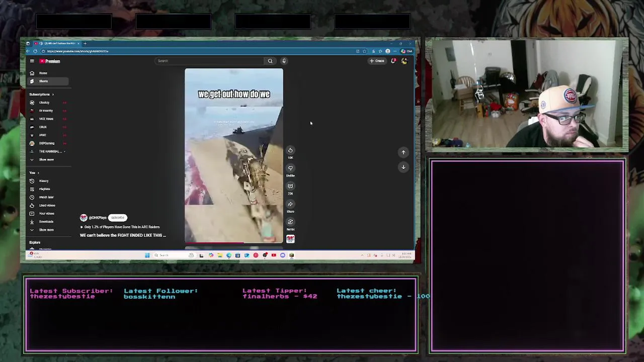This screenshot has height=362, width=644.
Task: Open the Windows Start menu
Action: click(x=147, y=255)
